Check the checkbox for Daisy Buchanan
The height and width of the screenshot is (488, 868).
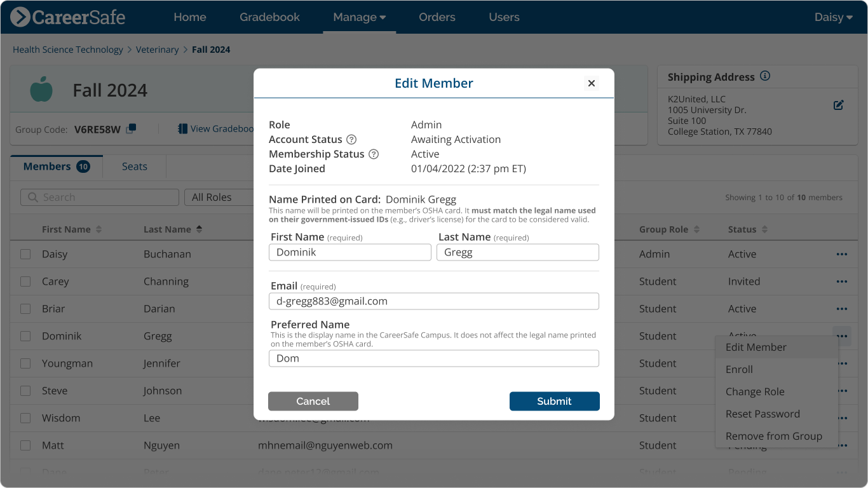25,254
